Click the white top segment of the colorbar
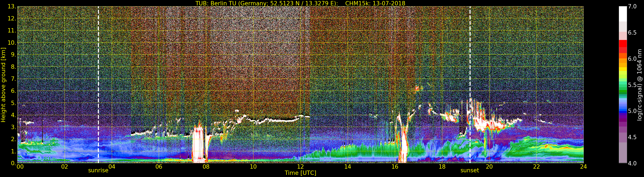Image resolution: width=644 pixels, height=177 pixels. click(x=623, y=14)
